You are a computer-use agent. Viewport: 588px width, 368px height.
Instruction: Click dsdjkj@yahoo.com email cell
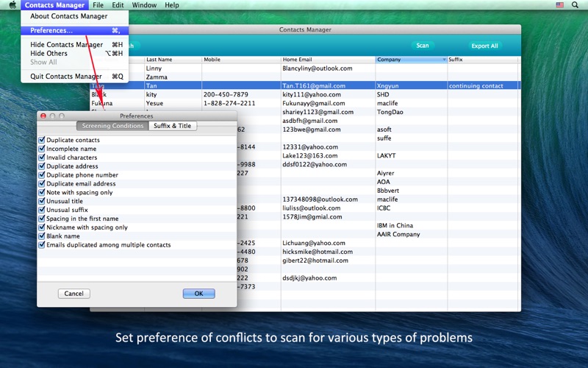(309, 278)
